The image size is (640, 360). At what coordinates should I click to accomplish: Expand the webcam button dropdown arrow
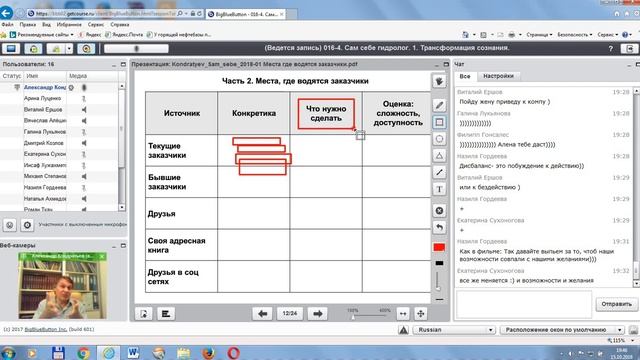coord(69,49)
